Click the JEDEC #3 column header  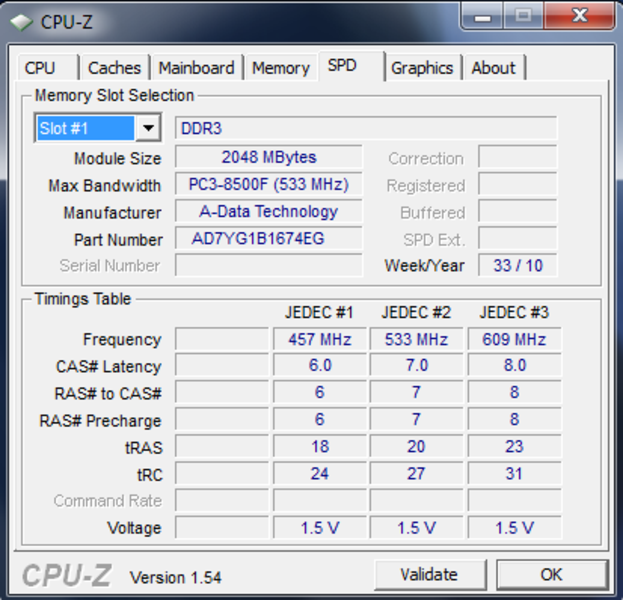pyautogui.click(x=514, y=312)
